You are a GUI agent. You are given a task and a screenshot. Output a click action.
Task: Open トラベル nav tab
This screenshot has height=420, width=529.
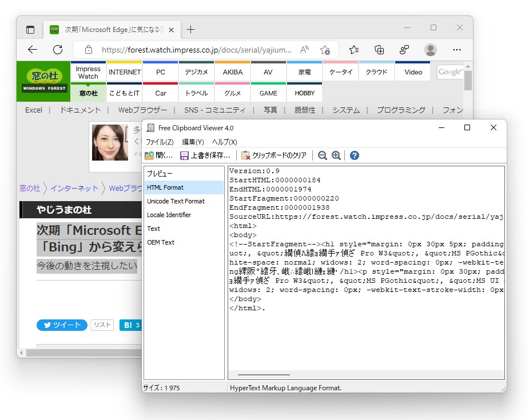coord(196,93)
